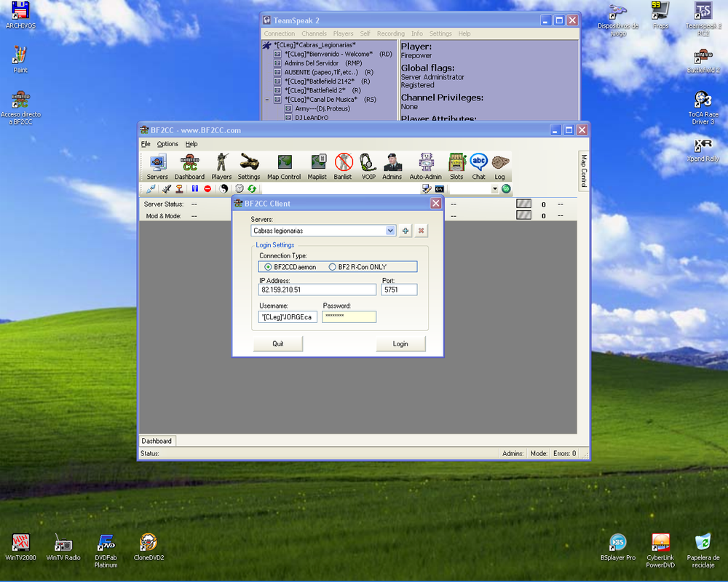The height and width of the screenshot is (582, 728).
Task: Click the jet plane icon in small toolbar
Action: click(166, 189)
